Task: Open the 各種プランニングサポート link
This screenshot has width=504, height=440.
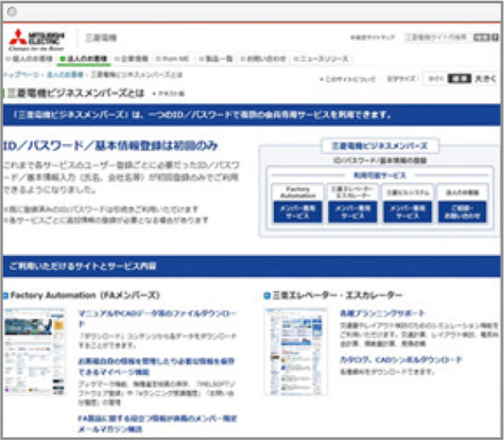Action: pos(383,313)
